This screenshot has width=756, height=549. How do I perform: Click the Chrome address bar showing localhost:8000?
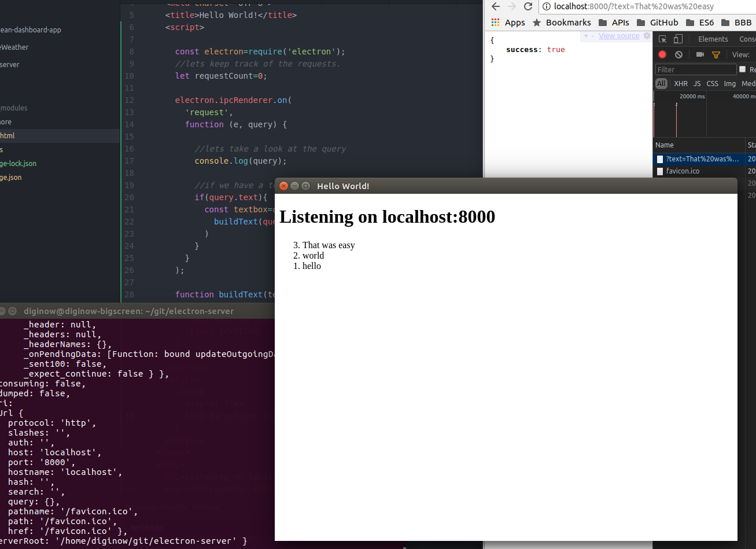648,6
